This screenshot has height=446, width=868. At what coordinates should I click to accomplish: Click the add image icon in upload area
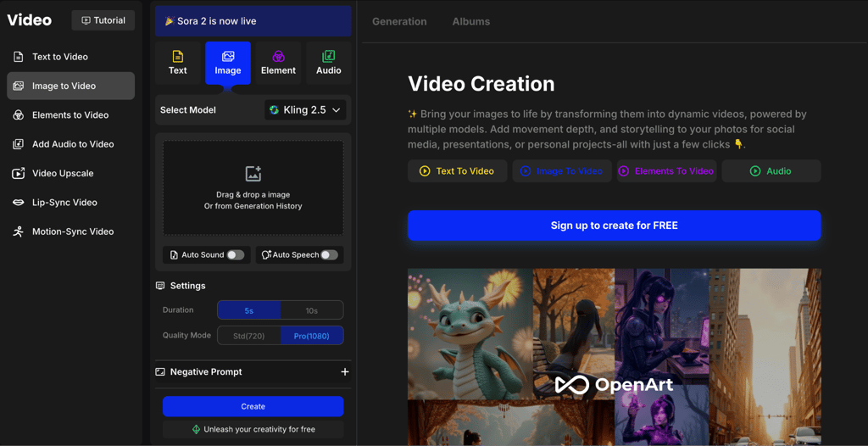[x=253, y=174]
